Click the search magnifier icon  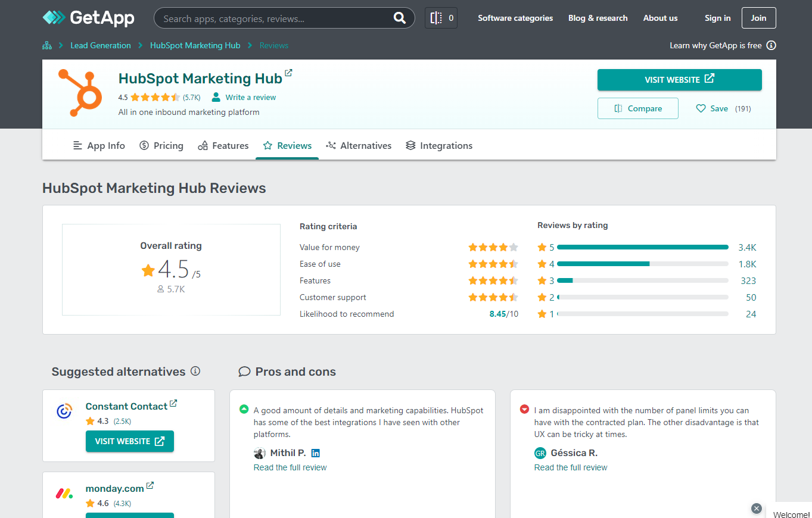coord(400,18)
